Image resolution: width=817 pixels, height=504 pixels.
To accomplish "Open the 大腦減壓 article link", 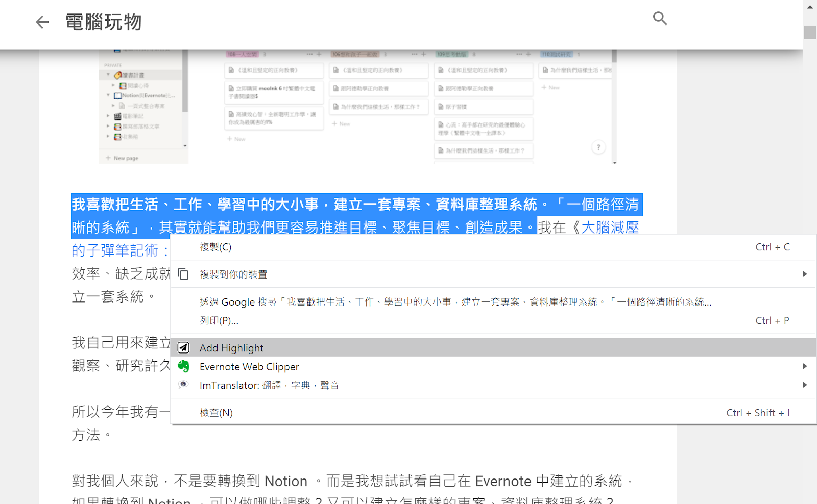I will click(x=610, y=228).
